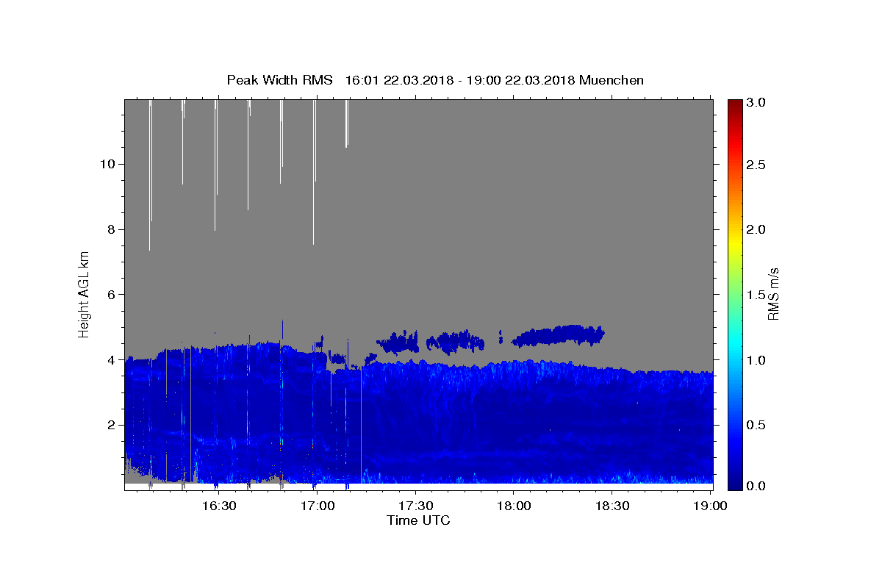Click the colorbar value 2.5
The width and height of the screenshot is (882, 588).
pyautogui.click(x=757, y=165)
